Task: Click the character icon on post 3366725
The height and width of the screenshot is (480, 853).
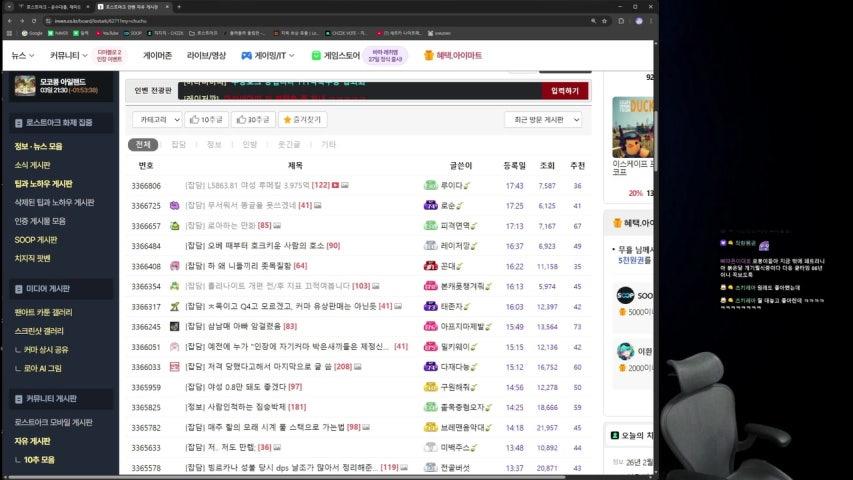Action: point(175,206)
